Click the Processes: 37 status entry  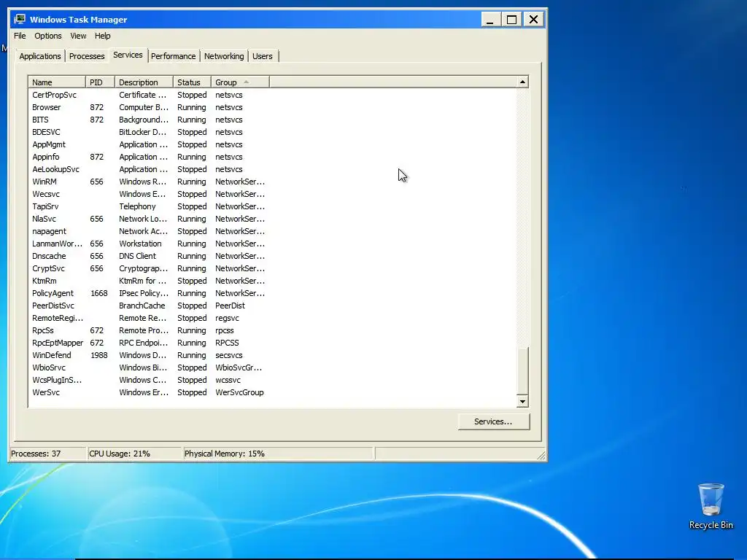click(47, 454)
